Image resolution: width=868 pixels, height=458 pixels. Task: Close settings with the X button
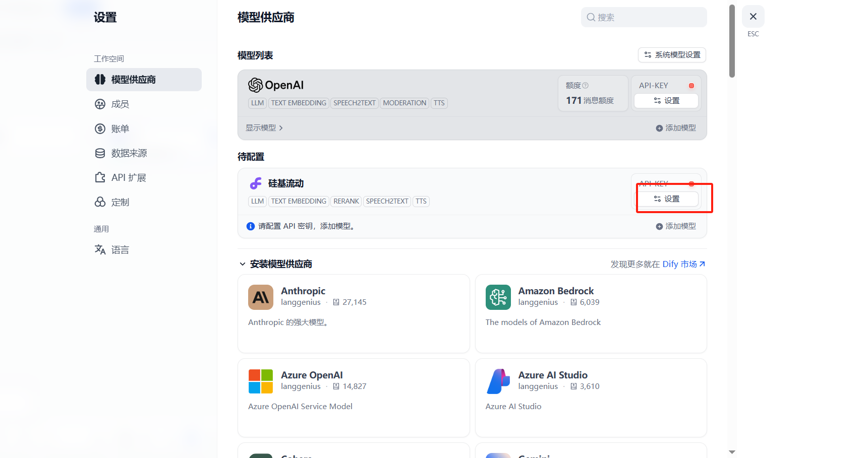point(753,17)
